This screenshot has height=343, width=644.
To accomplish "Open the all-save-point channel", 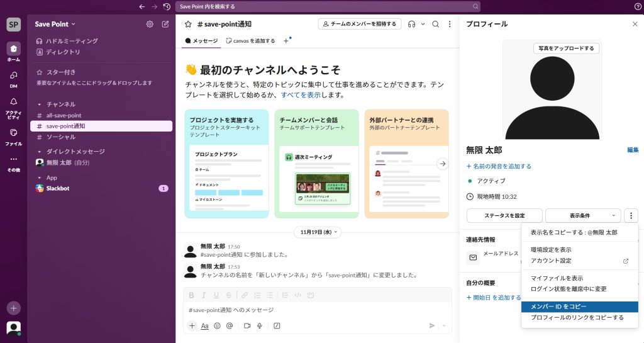I will point(64,115).
